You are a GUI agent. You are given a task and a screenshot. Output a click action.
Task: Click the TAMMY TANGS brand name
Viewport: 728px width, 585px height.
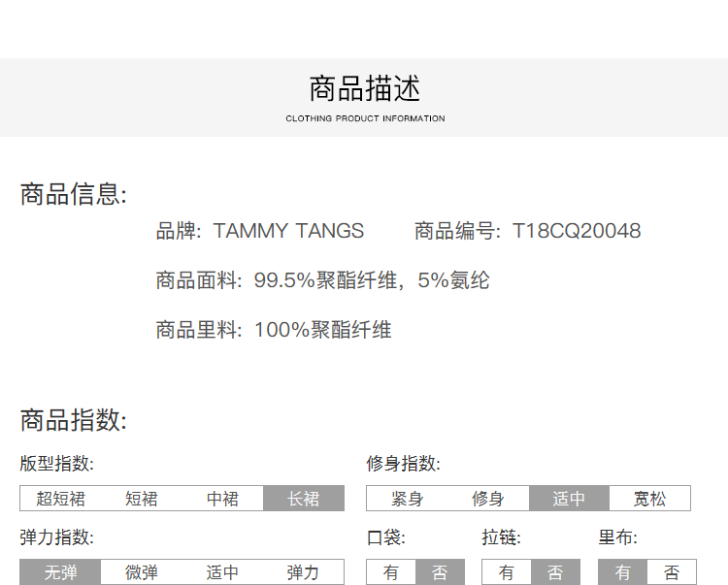288,231
